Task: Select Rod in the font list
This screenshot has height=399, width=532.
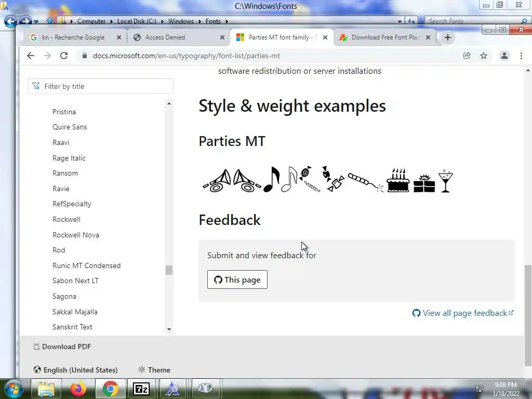Action: 59,250
